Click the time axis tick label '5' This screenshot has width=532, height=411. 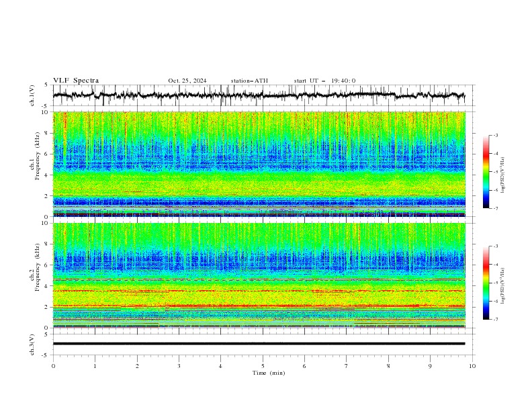coord(263,366)
